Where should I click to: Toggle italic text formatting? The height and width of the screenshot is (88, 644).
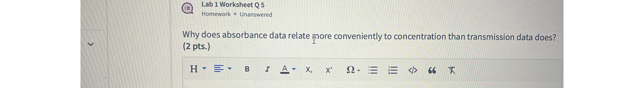(x=267, y=69)
